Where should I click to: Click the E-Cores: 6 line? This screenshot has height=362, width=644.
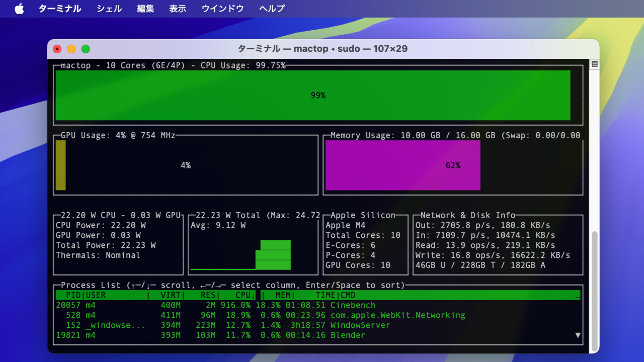tap(351, 245)
